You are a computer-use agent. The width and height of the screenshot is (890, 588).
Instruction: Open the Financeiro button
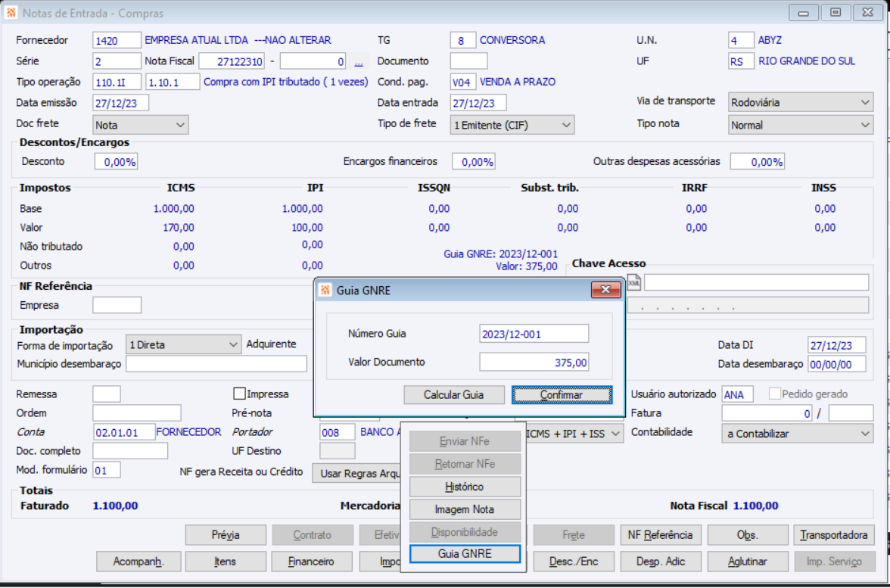[x=312, y=562]
